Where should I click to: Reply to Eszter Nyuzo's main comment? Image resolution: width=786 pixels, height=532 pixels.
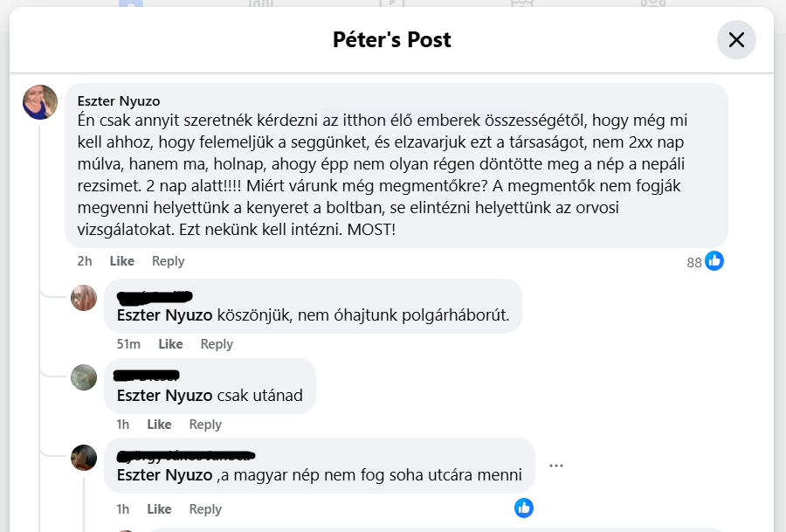click(x=168, y=261)
